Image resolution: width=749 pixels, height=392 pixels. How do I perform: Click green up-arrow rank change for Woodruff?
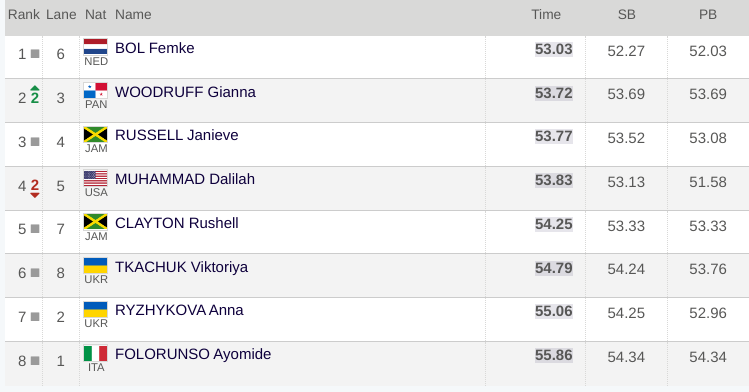pos(34,95)
